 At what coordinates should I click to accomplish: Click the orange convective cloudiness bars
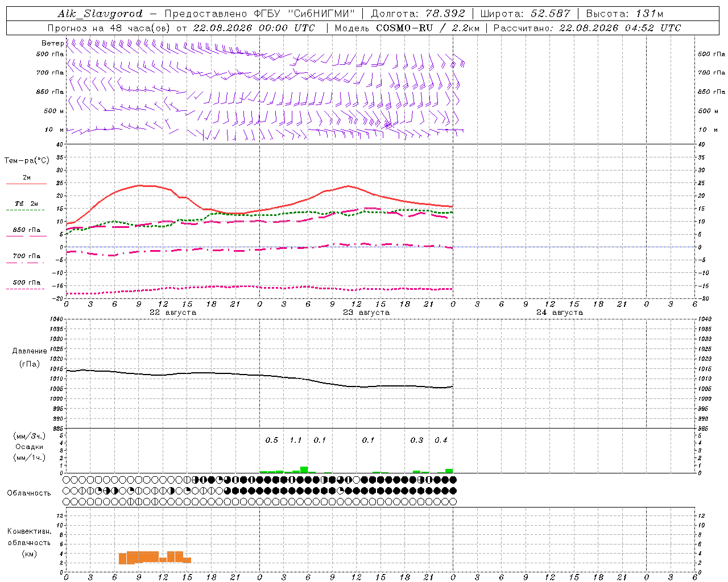pos(155,557)
